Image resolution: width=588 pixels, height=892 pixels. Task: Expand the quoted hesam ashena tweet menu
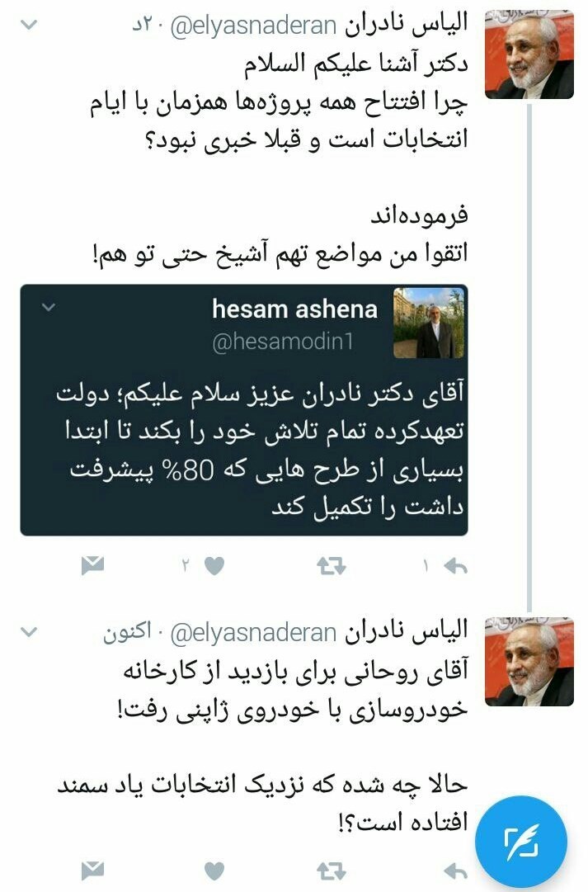click(x=49, y=308)
